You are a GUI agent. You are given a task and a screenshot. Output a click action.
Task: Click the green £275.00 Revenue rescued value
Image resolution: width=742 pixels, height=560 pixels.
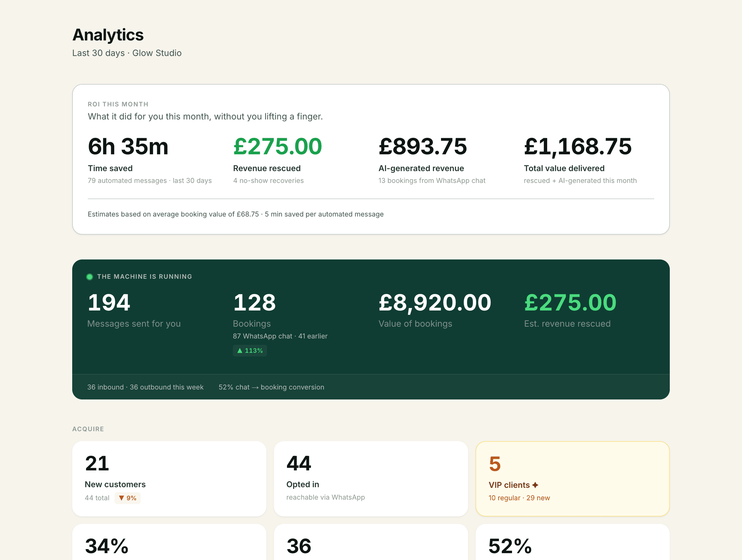click(277, 147)
